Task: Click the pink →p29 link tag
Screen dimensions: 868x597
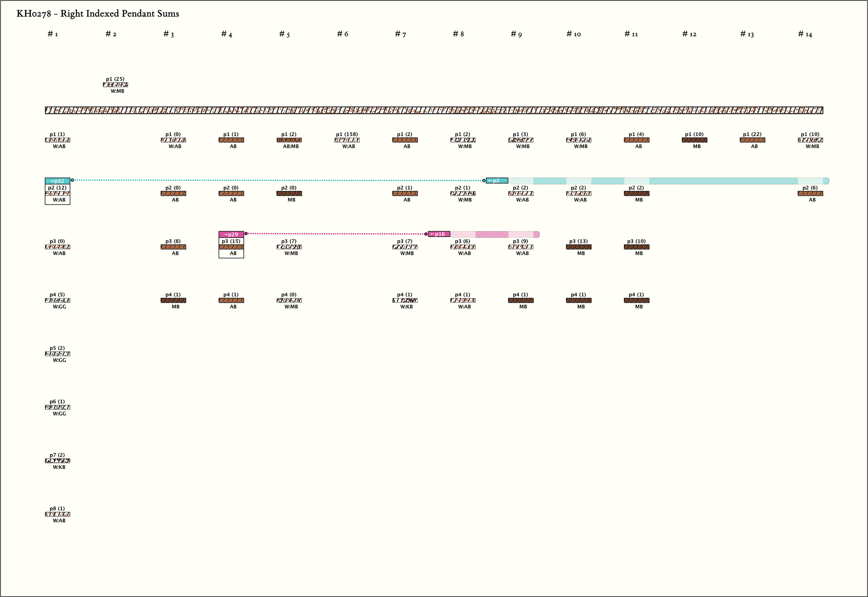Action: click(231, 234)
